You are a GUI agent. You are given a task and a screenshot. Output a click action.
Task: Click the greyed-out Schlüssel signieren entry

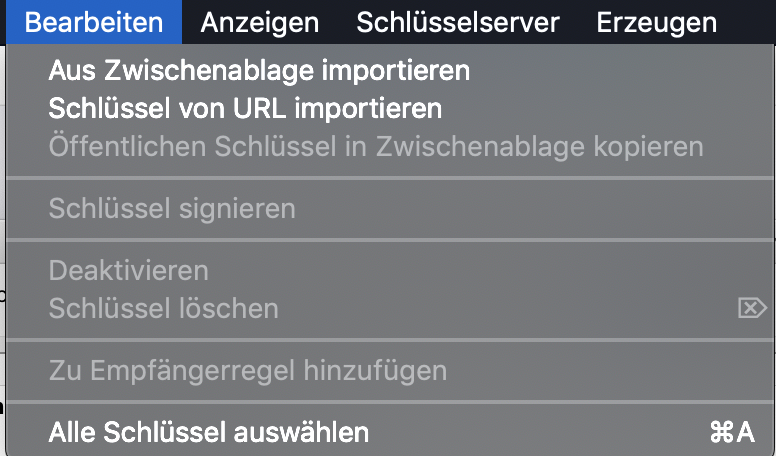390,208
